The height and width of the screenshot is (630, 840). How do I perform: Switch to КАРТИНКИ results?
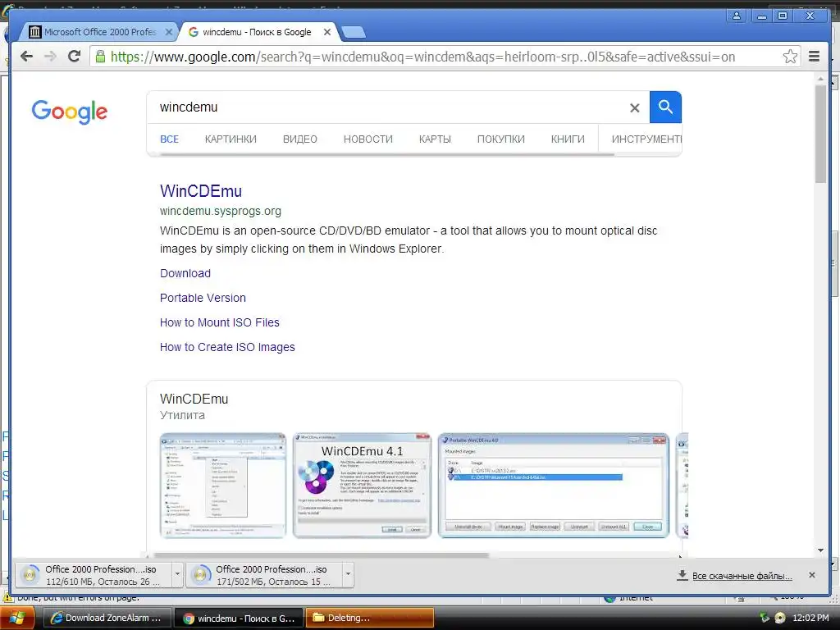(x=231, y=139)
